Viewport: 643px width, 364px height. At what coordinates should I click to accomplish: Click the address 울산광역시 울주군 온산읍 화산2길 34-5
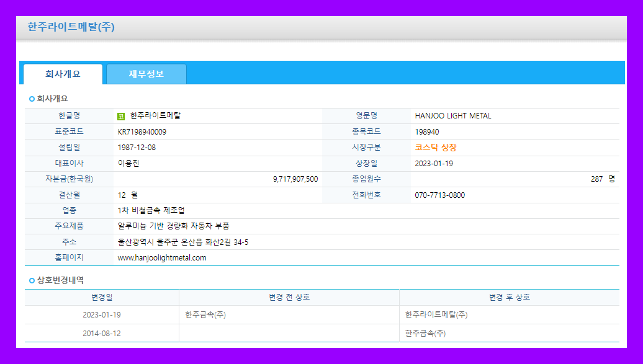click(183, 242)
